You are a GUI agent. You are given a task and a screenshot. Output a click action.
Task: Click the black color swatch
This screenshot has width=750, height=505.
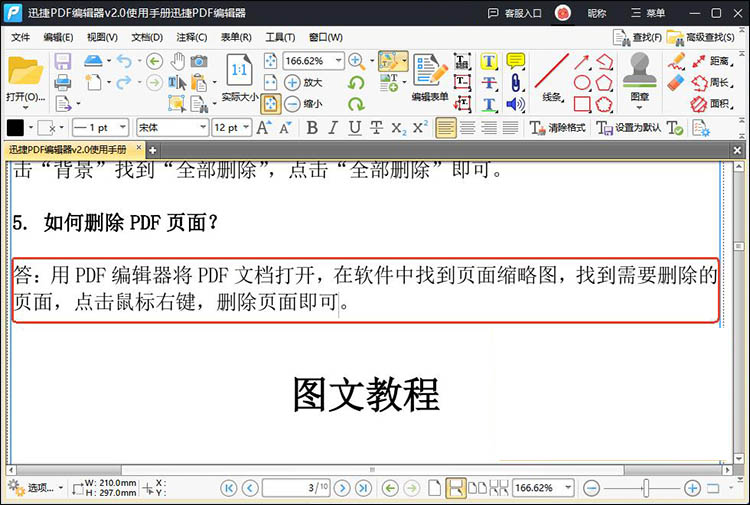(15, 128)
